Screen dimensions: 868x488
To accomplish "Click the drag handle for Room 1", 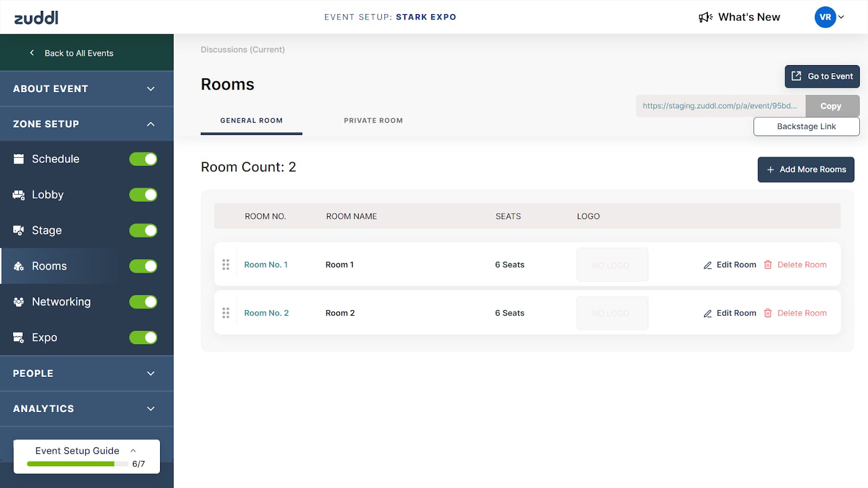I will pos(226,265).
